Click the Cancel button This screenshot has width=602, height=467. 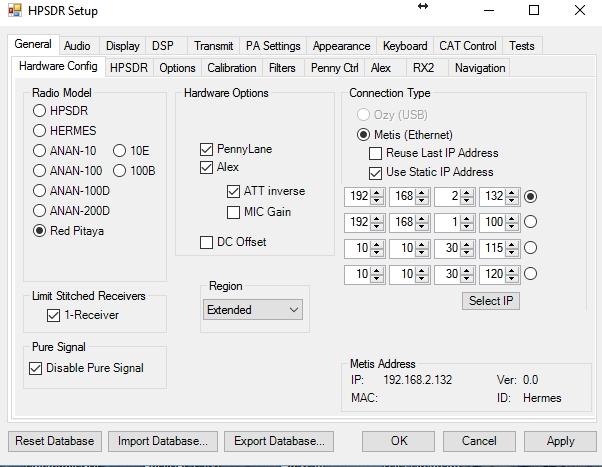479,441
